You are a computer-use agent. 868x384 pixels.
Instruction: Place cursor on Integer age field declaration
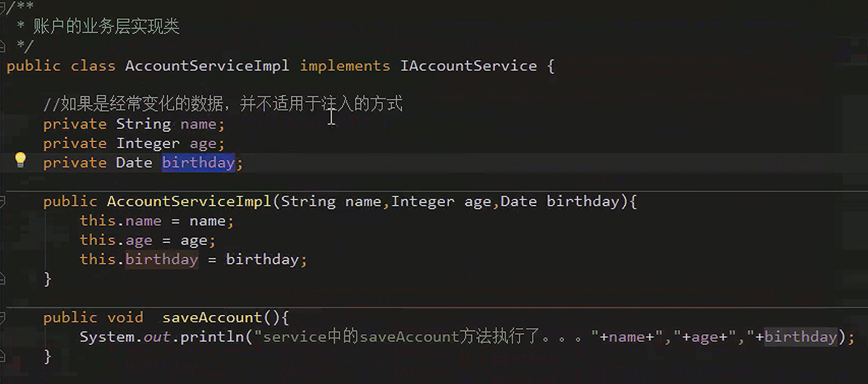coord(134,143)
